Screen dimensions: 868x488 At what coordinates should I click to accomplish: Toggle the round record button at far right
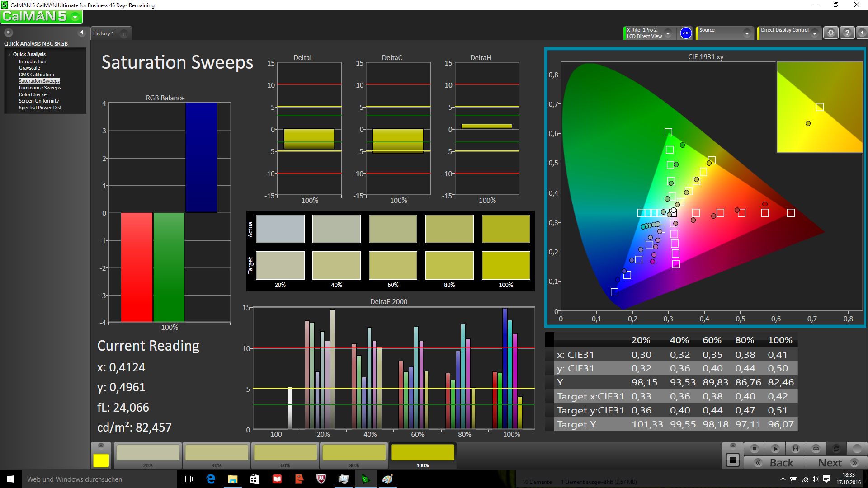coord(857,449)
